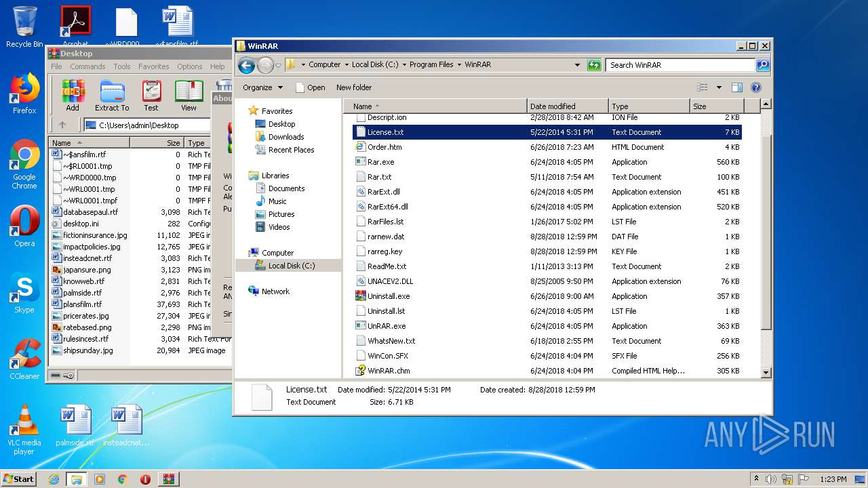Open the more views dropdown arrow
The image size is (868, 488).
coord(719,87)
